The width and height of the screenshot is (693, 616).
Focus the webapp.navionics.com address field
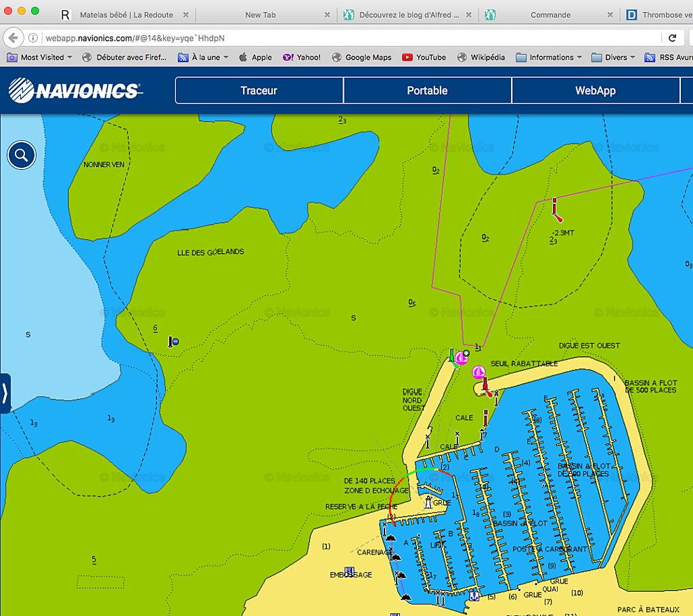(x=351, y=38)
